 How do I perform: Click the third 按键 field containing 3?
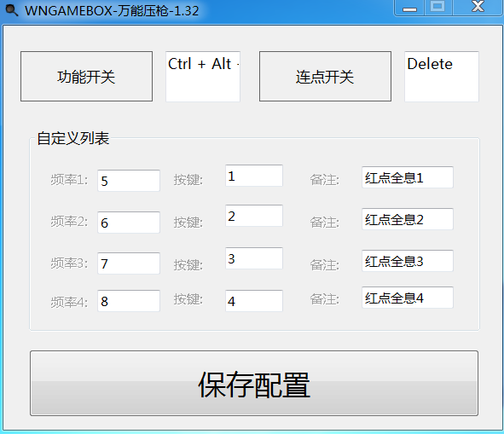coord(254,258)
